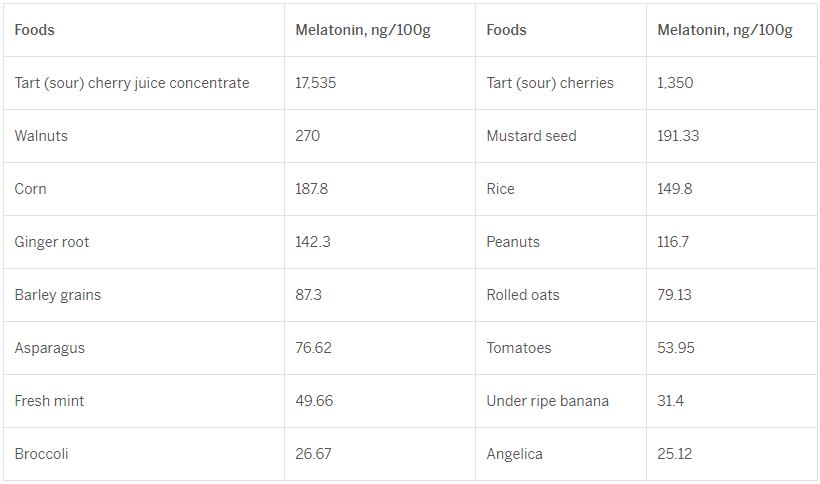
Task: Click the second 'Foods' column header
Action: point(506,30)
